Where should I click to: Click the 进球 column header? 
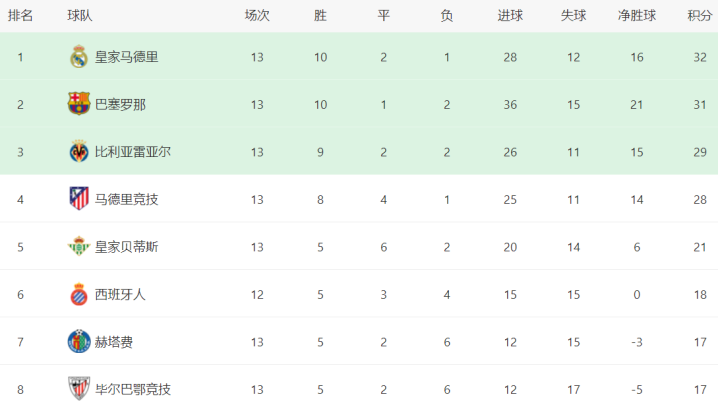tap(510, 15)
